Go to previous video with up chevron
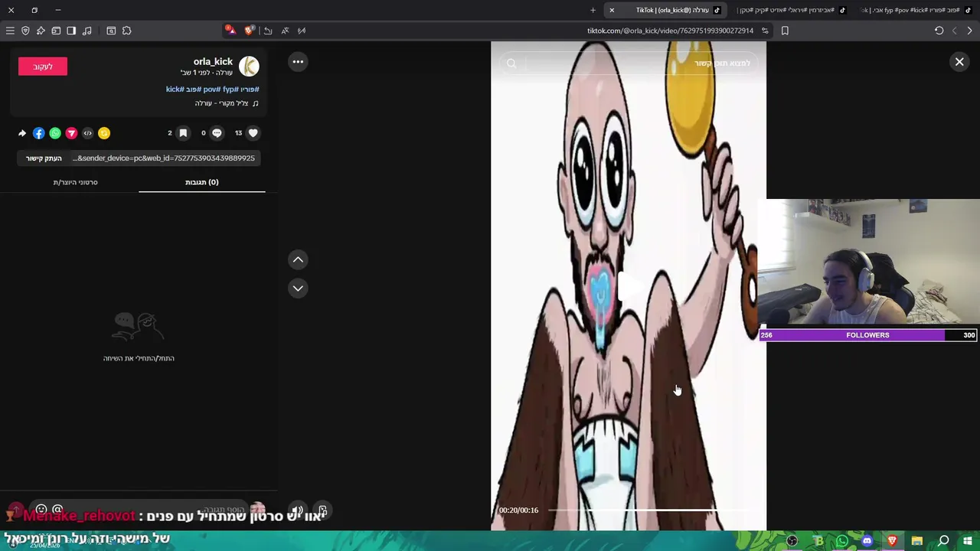The height and width of the screenshot is (551, 980). 298,259
